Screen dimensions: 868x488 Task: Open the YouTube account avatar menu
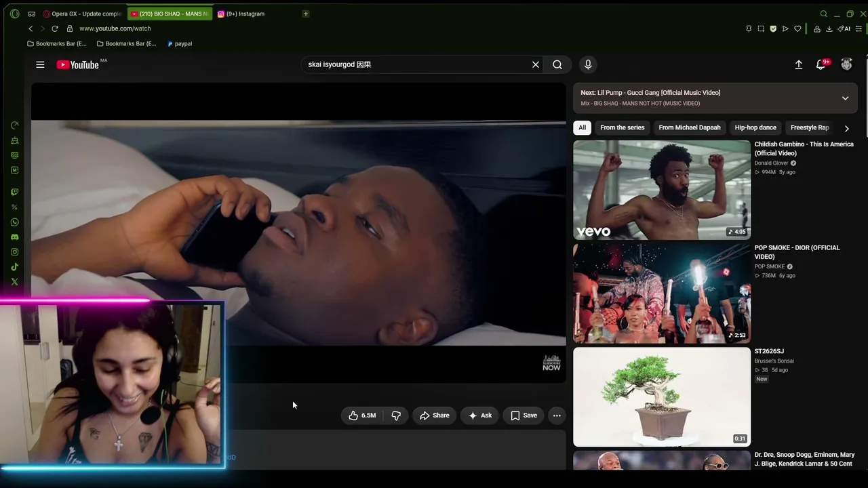846,64
